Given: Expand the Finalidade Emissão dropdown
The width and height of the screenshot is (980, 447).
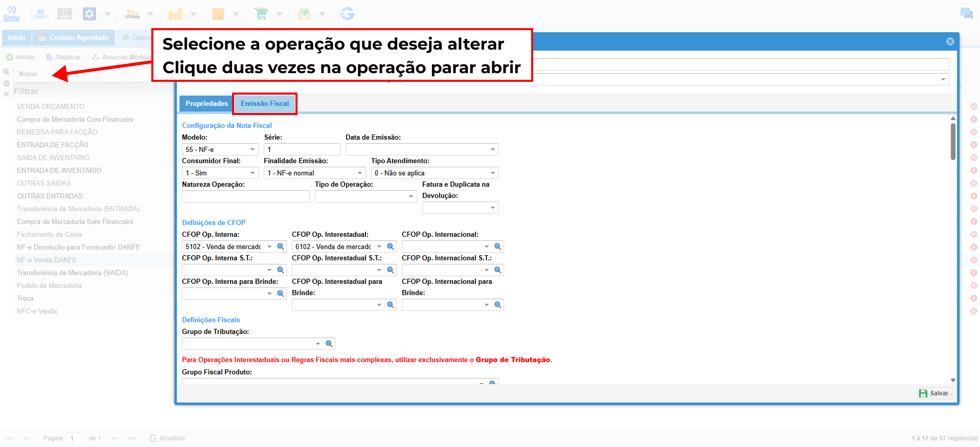Looking at the screenshot, I should point(314,173).
